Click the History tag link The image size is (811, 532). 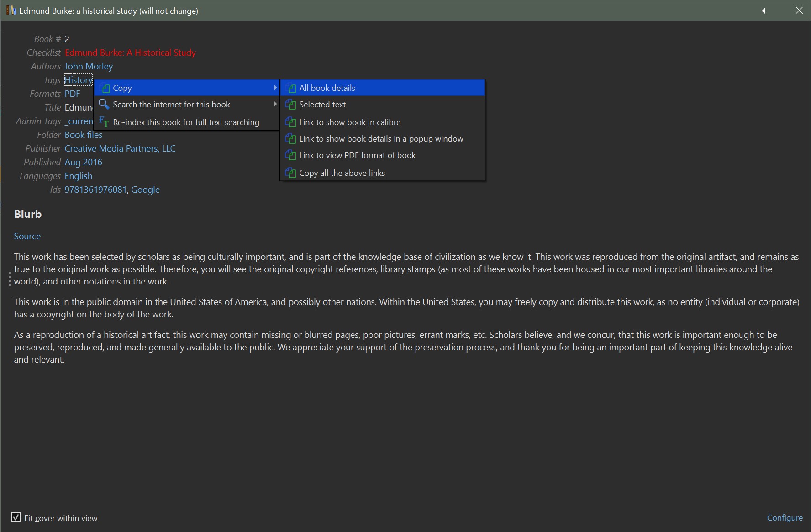click(79, 80)
